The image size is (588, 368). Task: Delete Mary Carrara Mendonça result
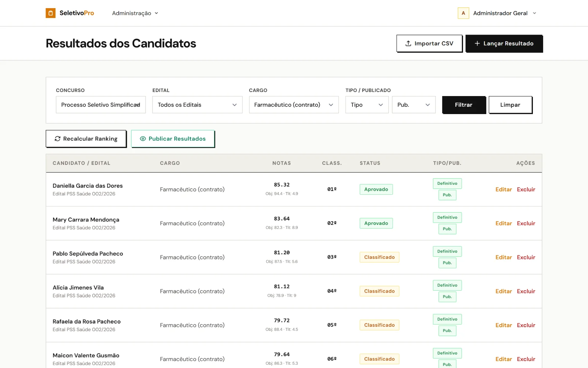[x=526, y=223]
